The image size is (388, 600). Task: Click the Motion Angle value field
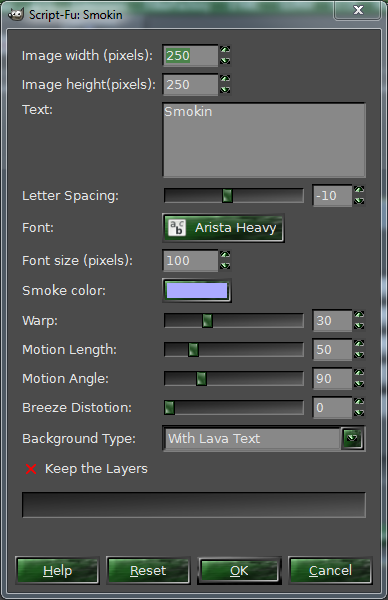pyautogui.click(x=332, y=379)
